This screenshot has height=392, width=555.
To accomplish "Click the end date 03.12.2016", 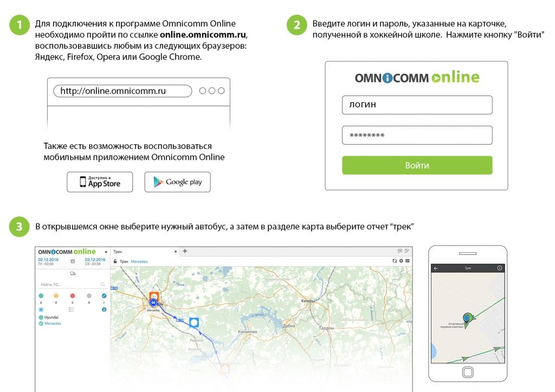I will [x=95, y=260].
